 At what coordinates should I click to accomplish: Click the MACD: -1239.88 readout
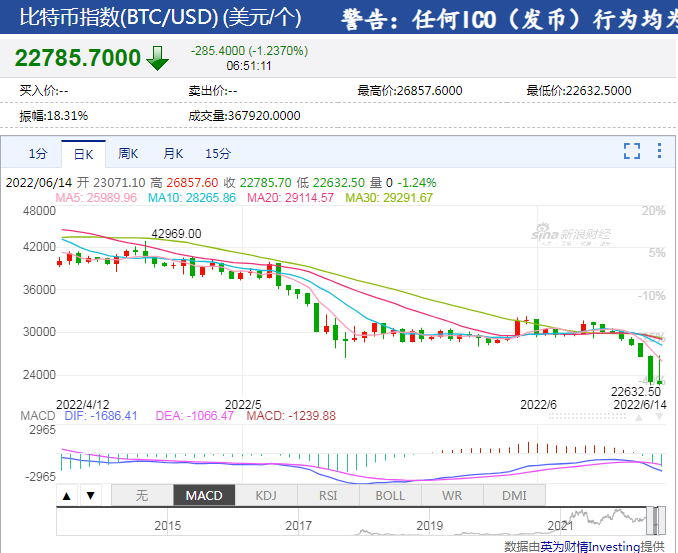pos(291,416)
